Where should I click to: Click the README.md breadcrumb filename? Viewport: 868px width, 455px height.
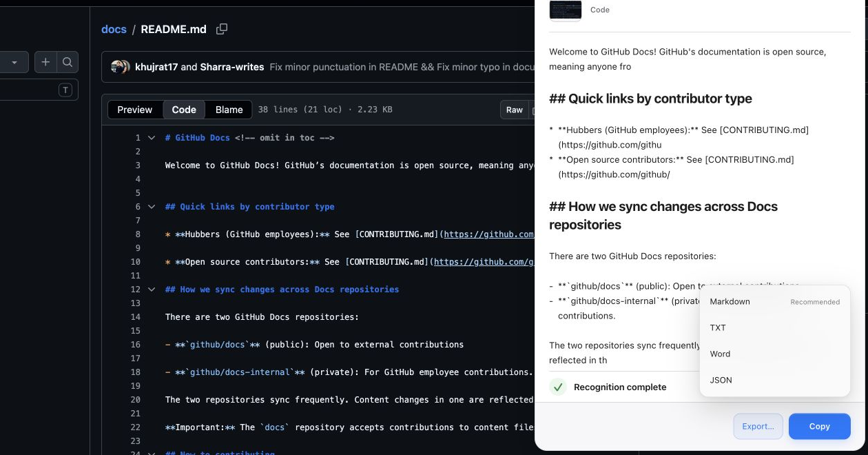click(174, 29)
